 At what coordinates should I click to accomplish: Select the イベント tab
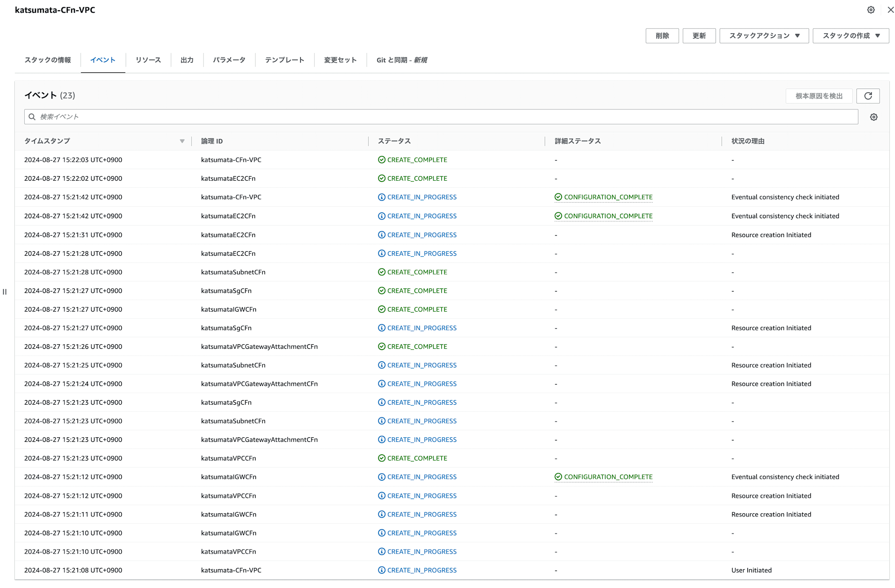point(103,60)
